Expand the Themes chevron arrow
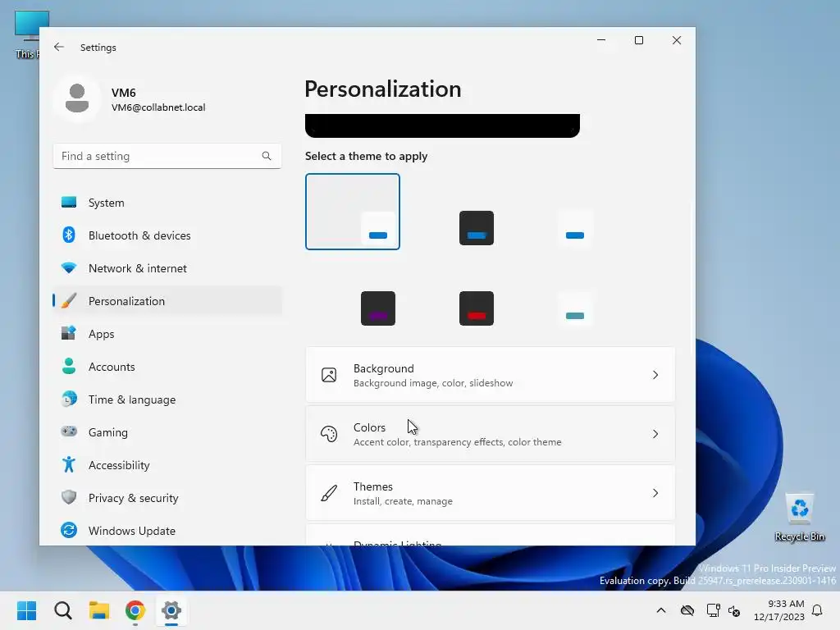Viewport: 840px width, 630px height. [x=655, y=493]
